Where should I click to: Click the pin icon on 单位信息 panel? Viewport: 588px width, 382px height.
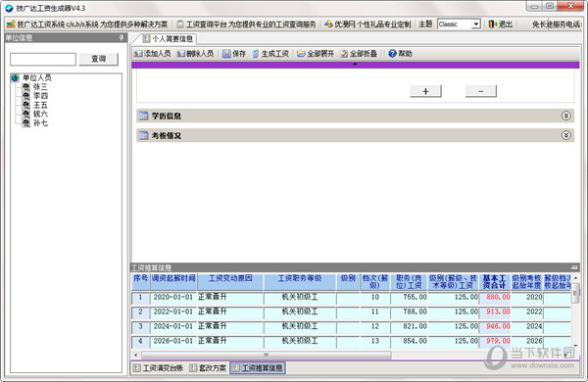click(122, 37)
